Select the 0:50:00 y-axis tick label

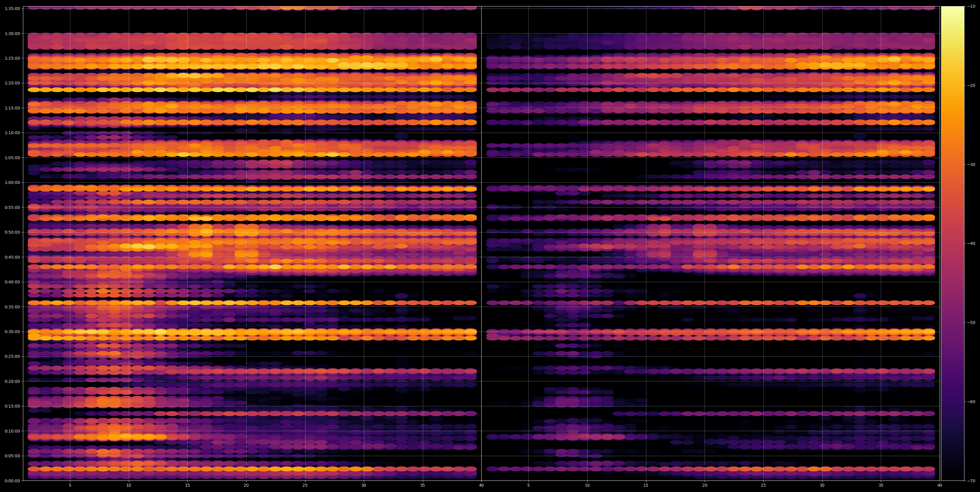(x=12, y=232)
